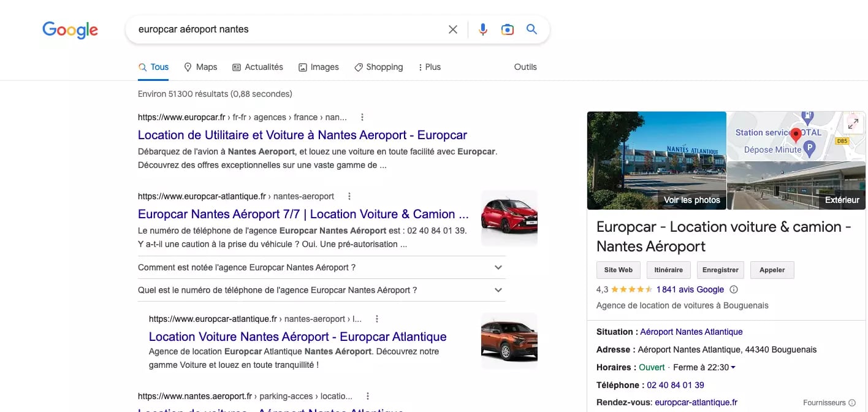This screenshot has width=868, height=412.
Task: Call the agency via the 02 40 84 01 39 link
Action: (x=675, y=385)
